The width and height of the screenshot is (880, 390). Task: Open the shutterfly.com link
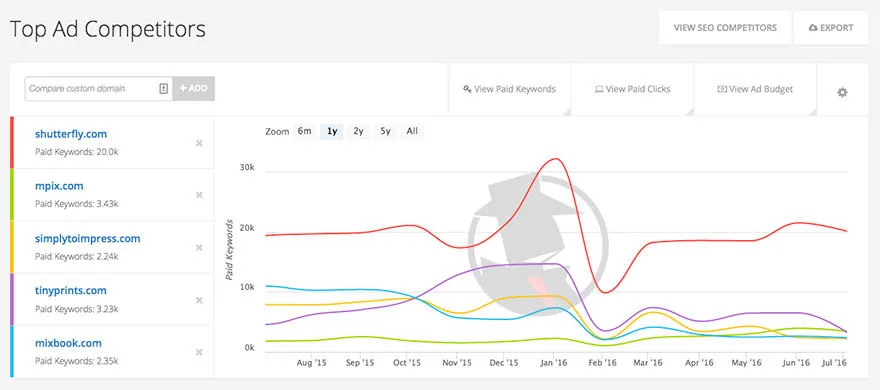[71, 134]
